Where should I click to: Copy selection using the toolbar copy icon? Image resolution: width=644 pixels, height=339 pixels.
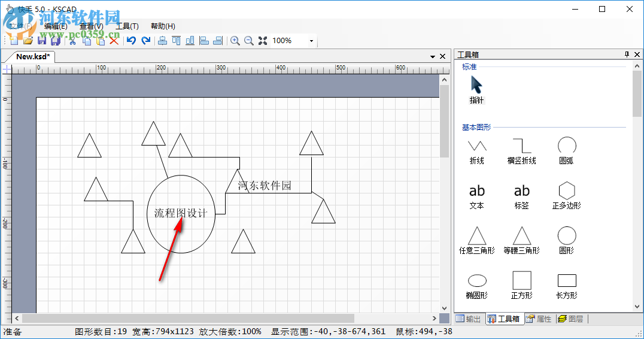[87, 40]
